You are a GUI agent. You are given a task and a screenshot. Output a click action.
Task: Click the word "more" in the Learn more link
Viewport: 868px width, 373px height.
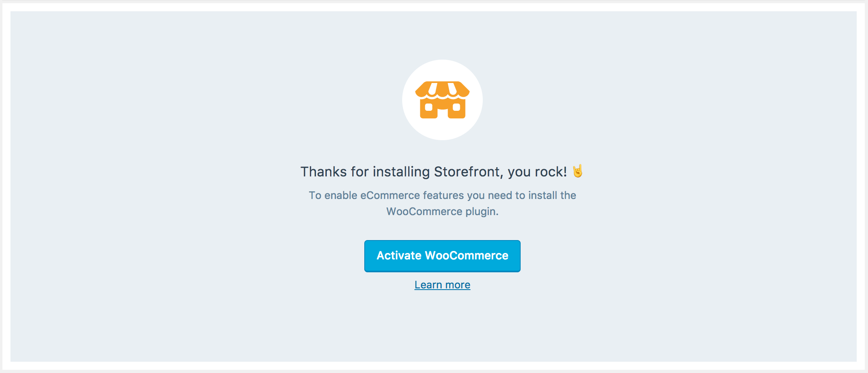(x=458, y=285)
